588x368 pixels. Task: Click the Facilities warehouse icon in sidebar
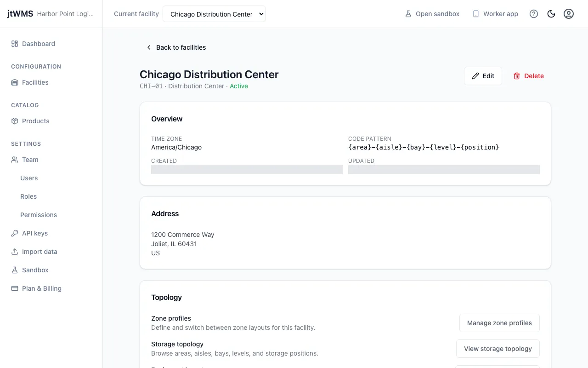15,82
